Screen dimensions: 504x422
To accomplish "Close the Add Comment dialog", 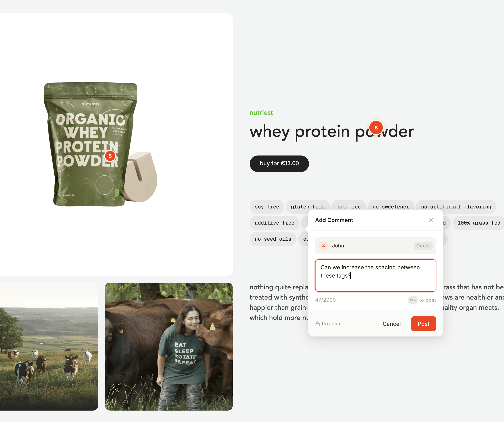I will coord(431,220).
